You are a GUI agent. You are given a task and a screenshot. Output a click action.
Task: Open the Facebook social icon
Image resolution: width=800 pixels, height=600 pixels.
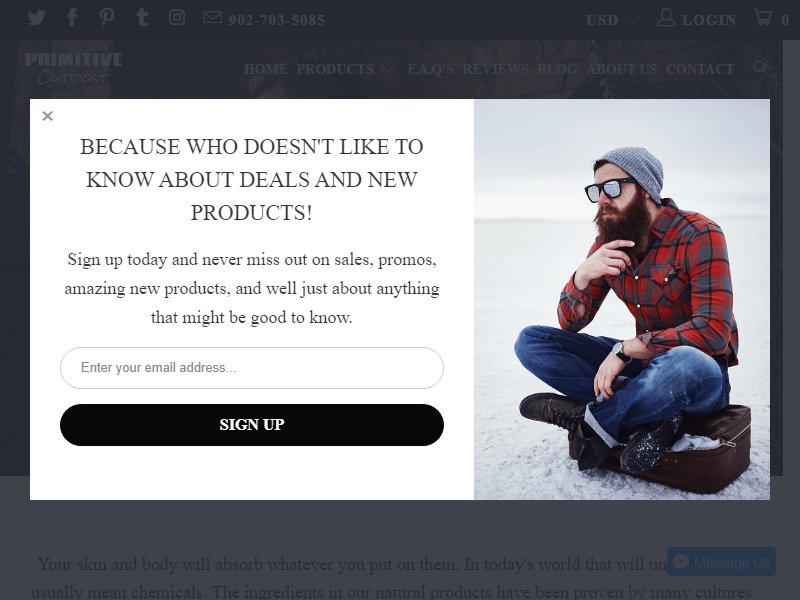(x=72, y=17)
